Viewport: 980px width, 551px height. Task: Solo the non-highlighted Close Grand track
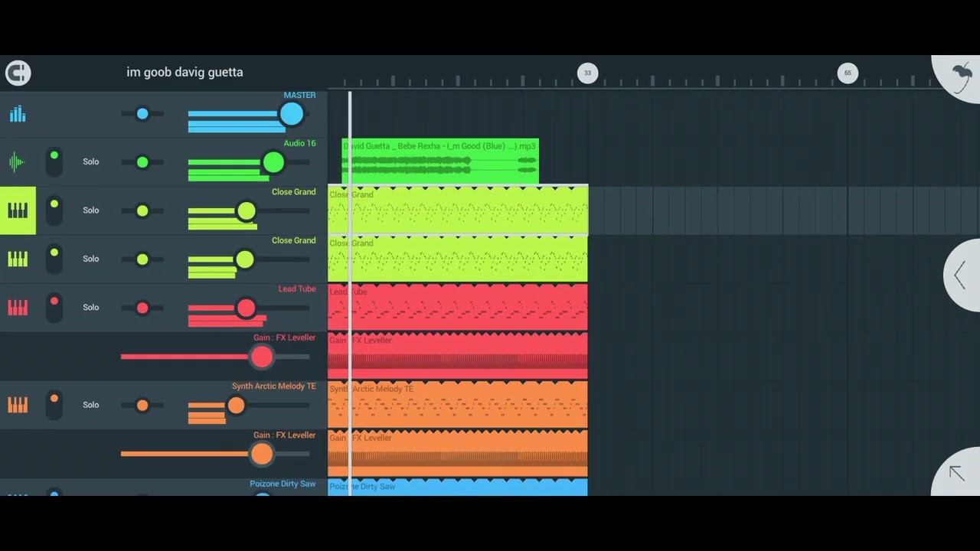[x=91, y=259]
